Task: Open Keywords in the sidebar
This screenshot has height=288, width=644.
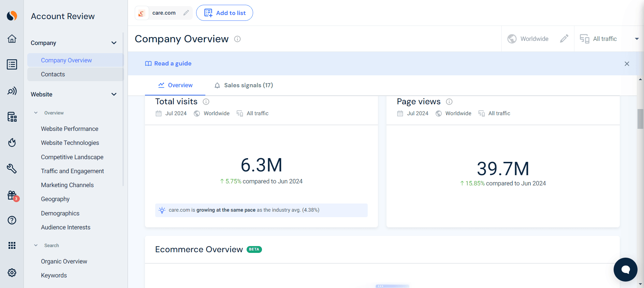Action: tap(54, 275)
